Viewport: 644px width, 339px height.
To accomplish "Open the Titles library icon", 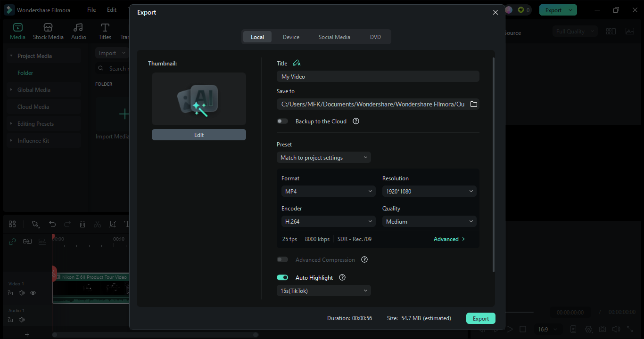I will (105, 31).
